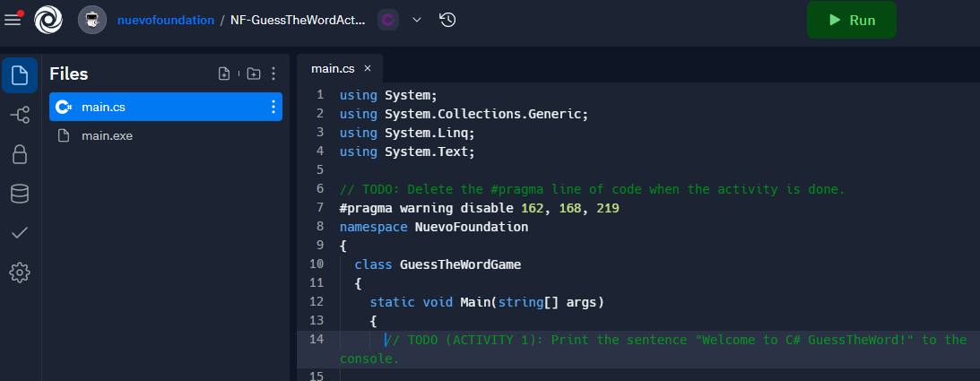Open the main.cs file options menu
This screenshot has height=381, width=980.
tap(273, 107)
